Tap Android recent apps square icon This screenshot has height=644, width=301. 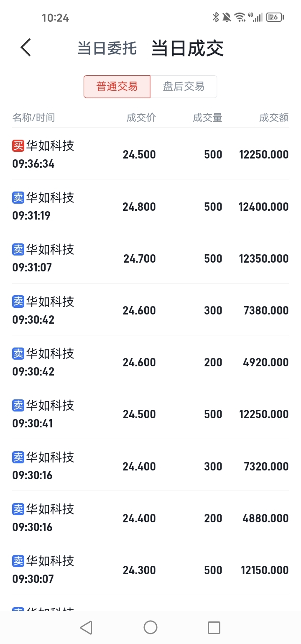click(x=214, y=627)
